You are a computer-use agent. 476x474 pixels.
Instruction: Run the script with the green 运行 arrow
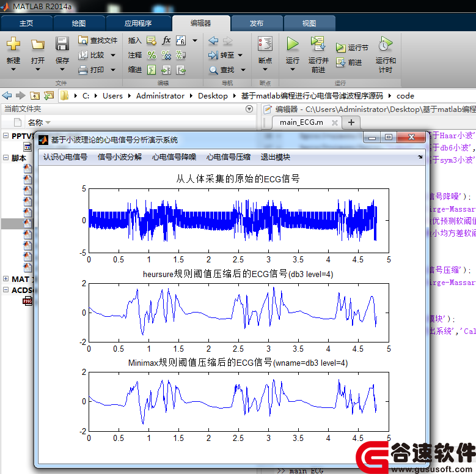(x=293, y=44)
